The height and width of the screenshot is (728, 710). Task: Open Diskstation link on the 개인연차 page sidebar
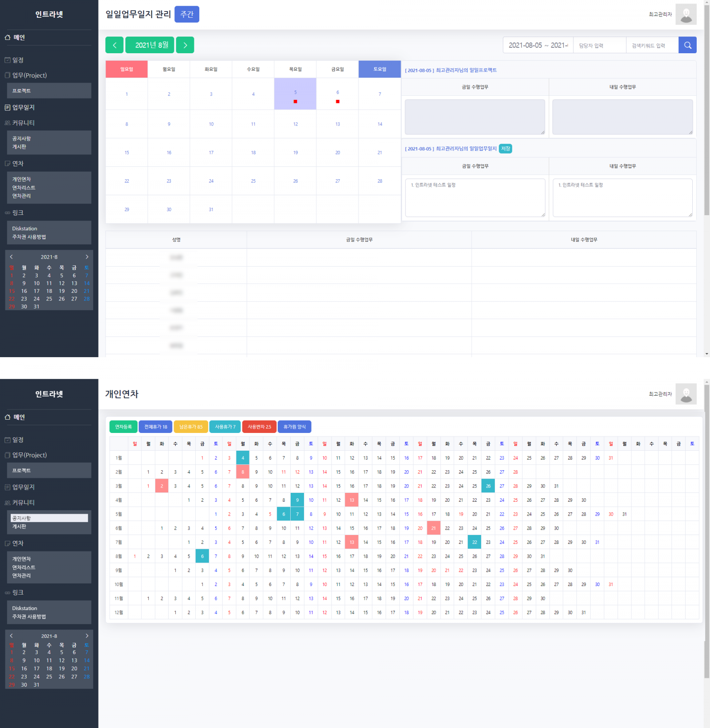[25, 608]
